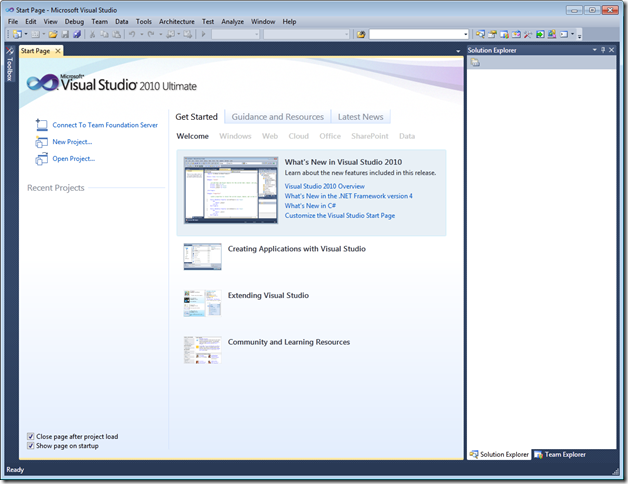This screenshot has height=484, width=628.
Task: Click the Redo arrow icon
Action: pyautogui.click(x=151, y=34)
